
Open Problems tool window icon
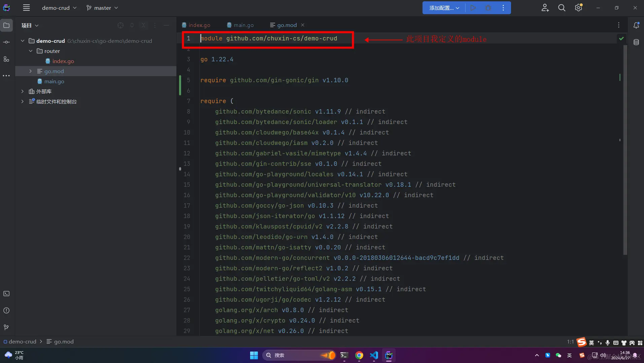[x=6, y=310]
